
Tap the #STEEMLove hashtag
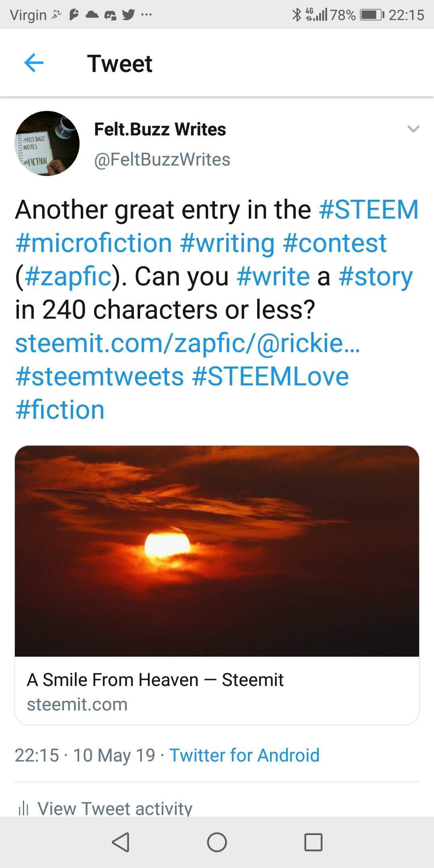270,377
